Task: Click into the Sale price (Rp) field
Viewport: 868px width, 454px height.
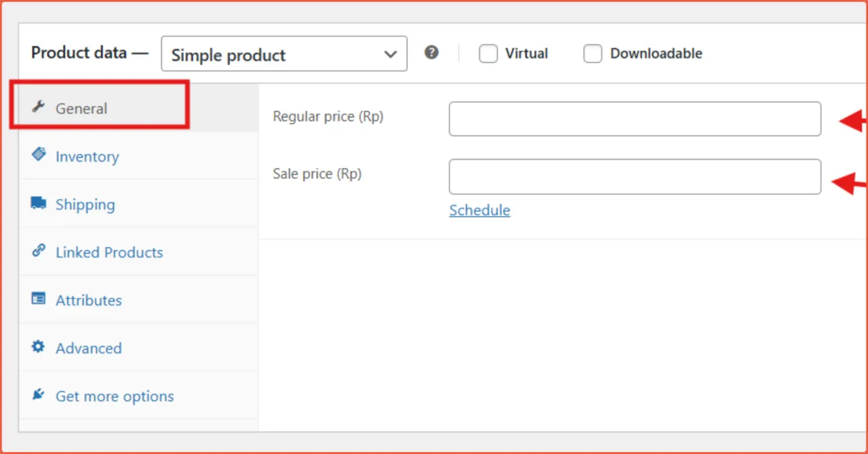Action: coord(635,177)
